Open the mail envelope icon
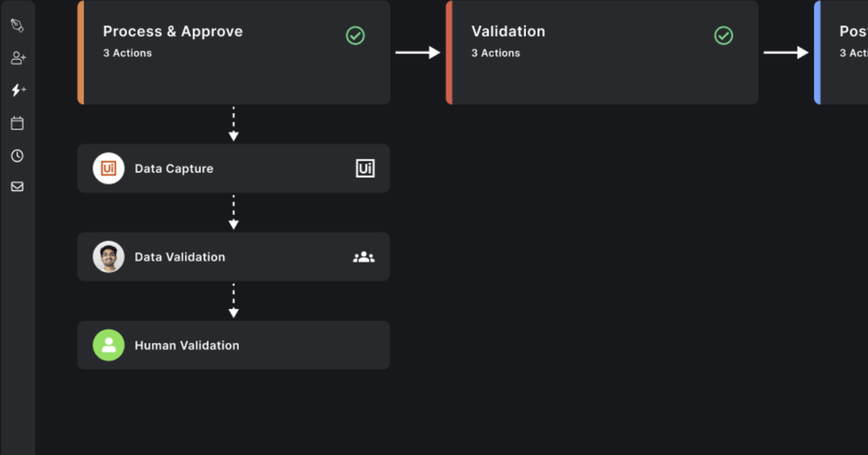 coord(17,187)
